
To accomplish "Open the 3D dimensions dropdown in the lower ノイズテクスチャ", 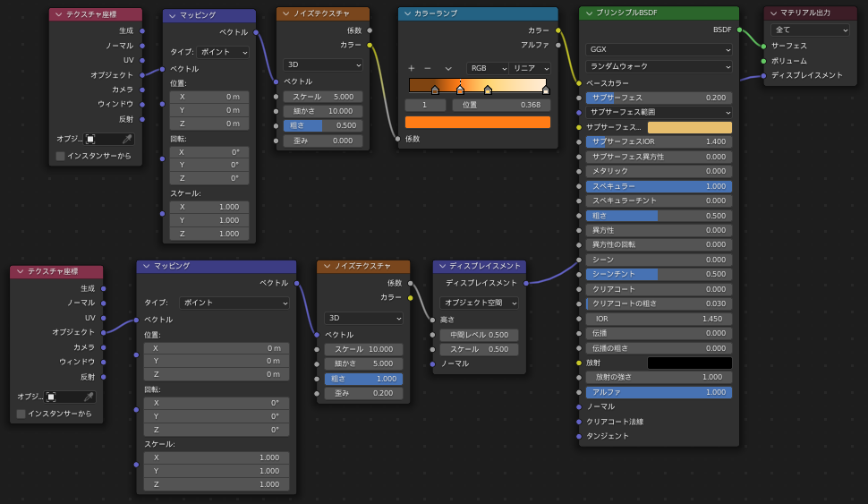I will 363,318.
